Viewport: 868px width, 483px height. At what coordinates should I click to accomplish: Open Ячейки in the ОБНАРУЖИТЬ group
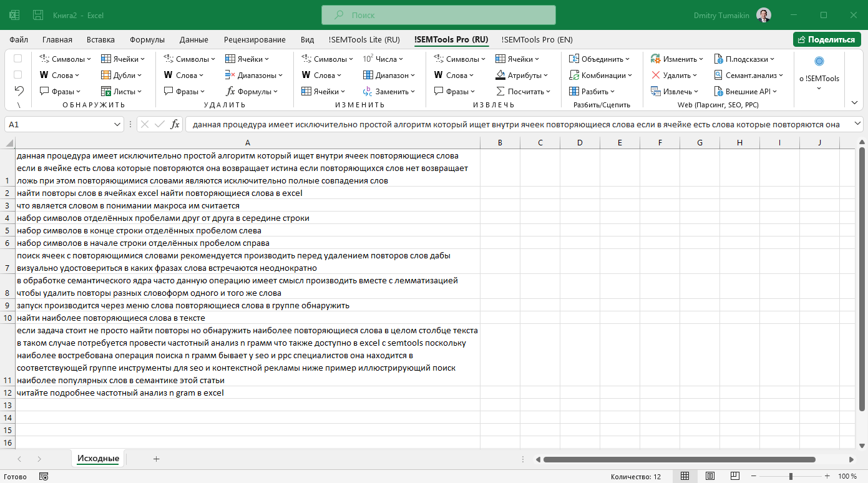tap(122, 59)
